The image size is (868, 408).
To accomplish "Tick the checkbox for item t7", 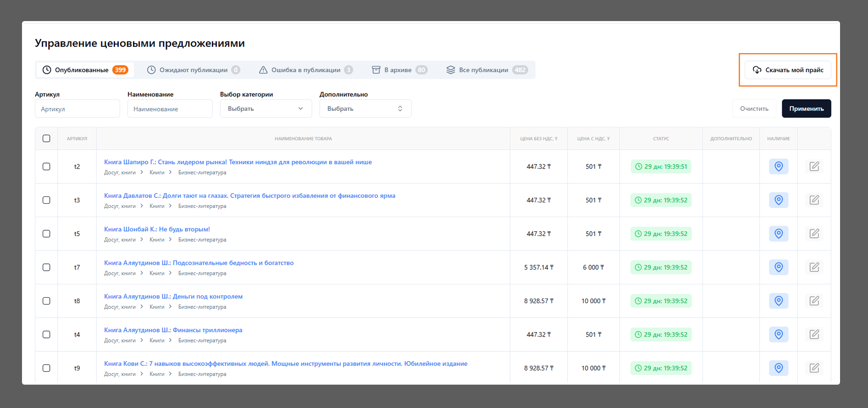I will point(46,267).
